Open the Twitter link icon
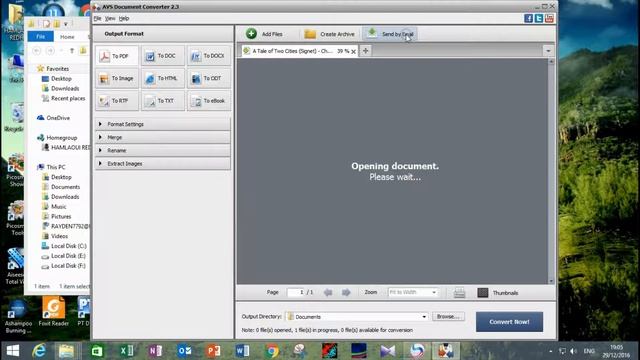The height and width of the screenshot is (360, 640). click(x=539, y=18)
